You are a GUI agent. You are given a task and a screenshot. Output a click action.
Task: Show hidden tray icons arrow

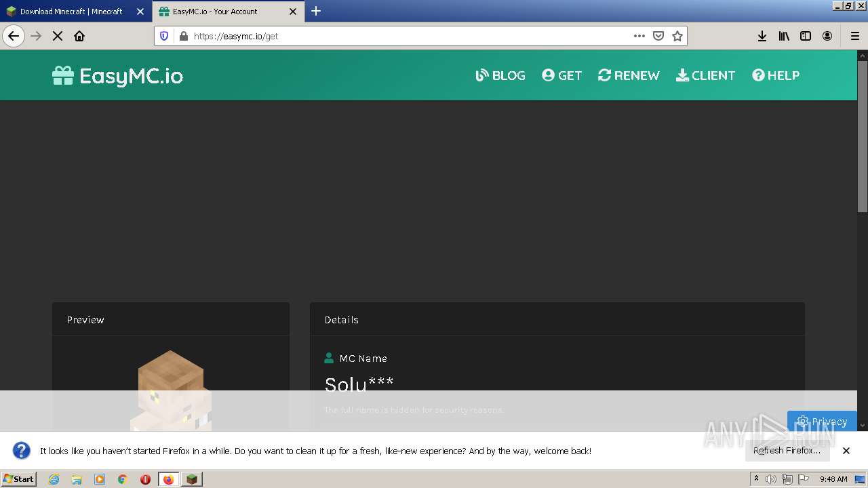[x=756, y=479]
